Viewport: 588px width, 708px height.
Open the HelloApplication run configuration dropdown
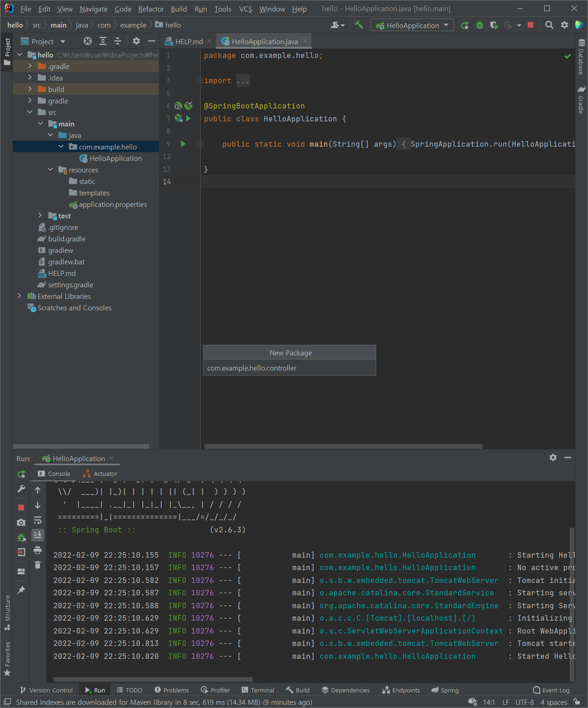412,25
